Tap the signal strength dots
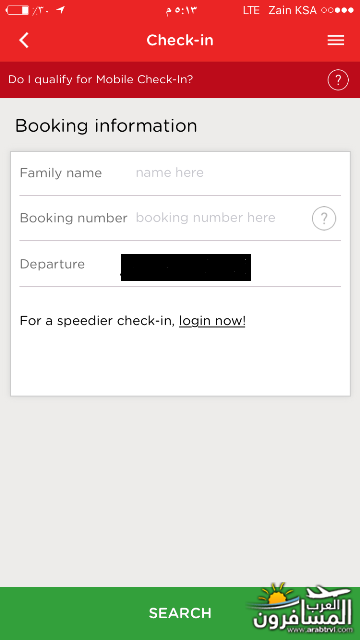 click(337, 11)
